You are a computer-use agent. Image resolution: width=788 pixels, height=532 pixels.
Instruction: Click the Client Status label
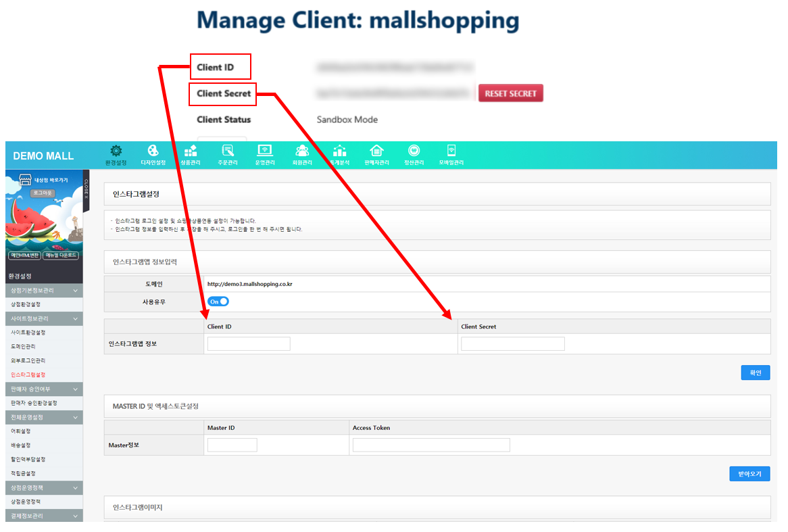[x=224, y=120]
